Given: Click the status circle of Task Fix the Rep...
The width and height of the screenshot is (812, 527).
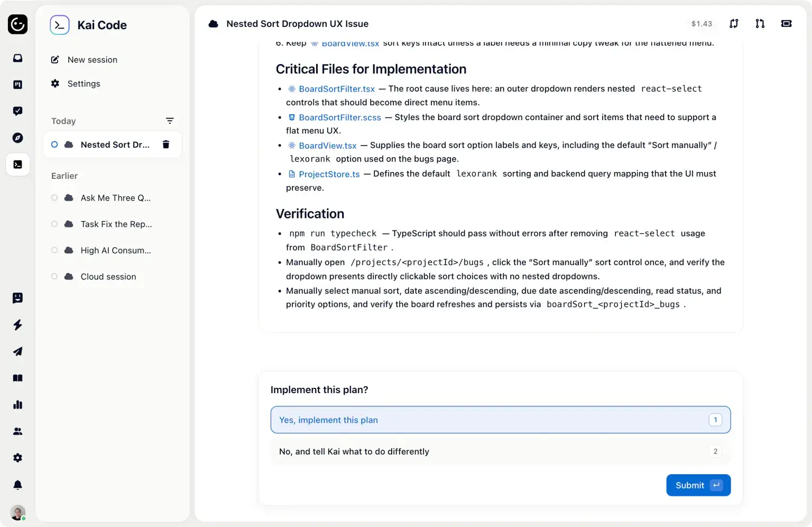Looking at the screenshot, I should 54,224.
